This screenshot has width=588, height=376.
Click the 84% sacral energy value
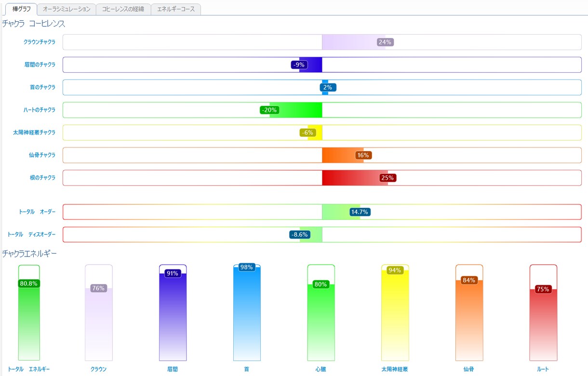click(x=469, y=280)
